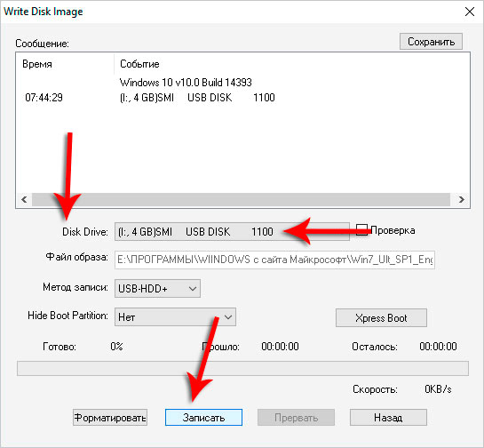Click the left arrow of the message scrollbar
The height and width of the screenshot is (448, 484).
pyautogui.click(x=24, y=199)
